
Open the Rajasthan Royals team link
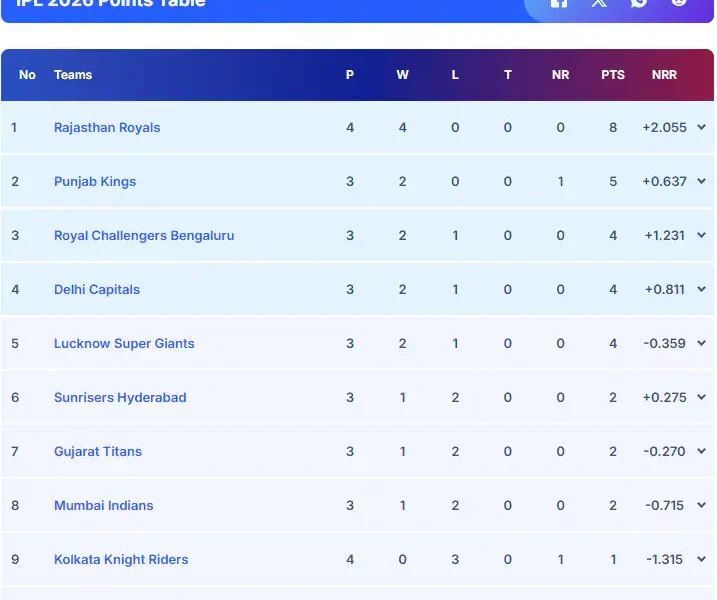[107, 128]
